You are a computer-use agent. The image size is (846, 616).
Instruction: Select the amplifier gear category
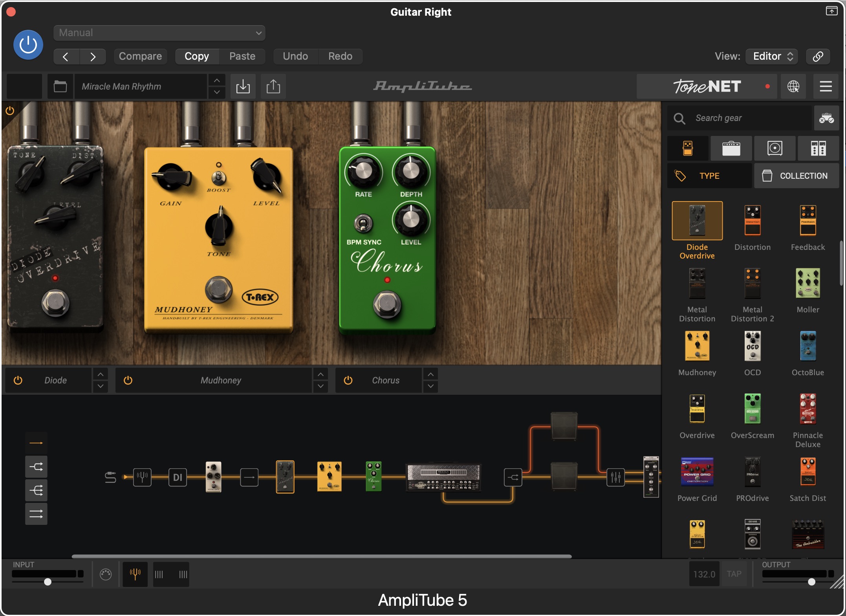pos(731,148)
